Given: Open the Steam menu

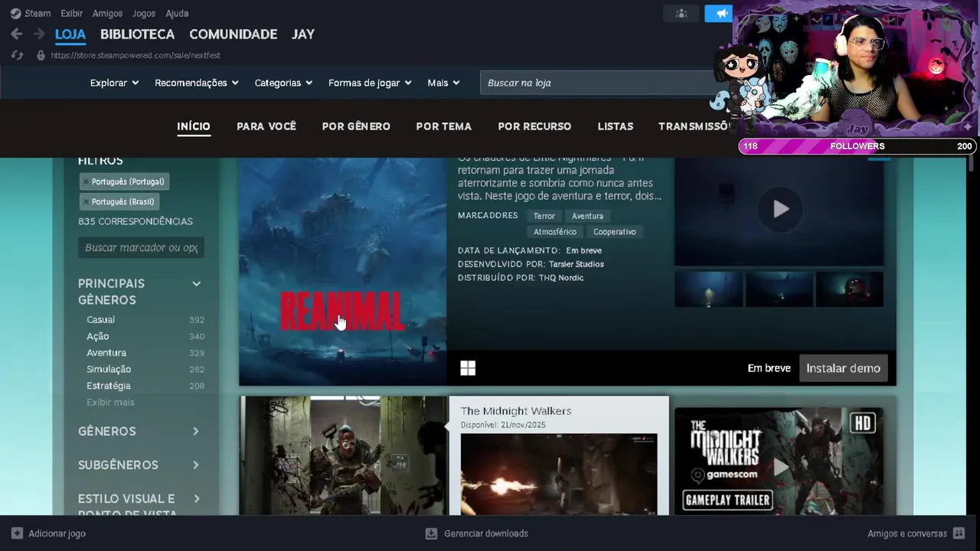Looking at the screenshot, I should (38, 13).
